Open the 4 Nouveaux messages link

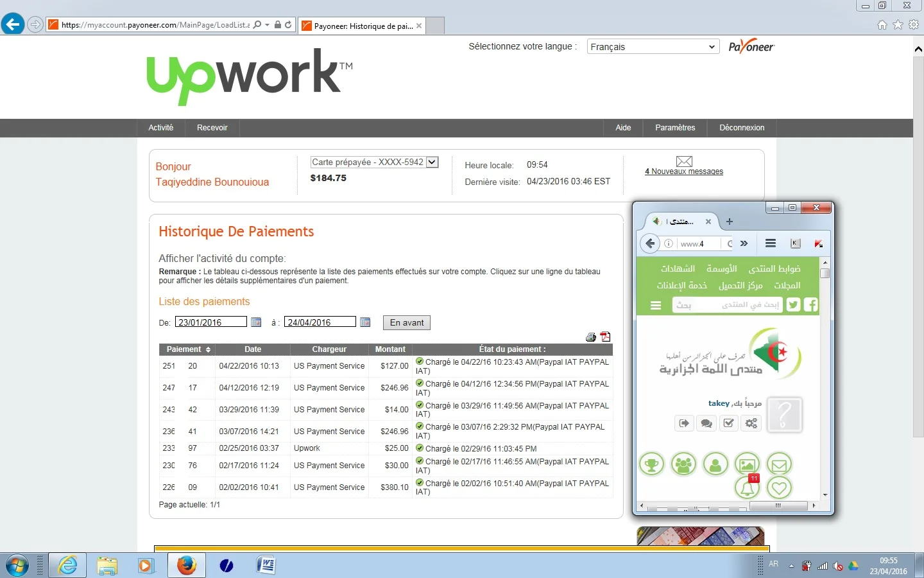[684, 171]
